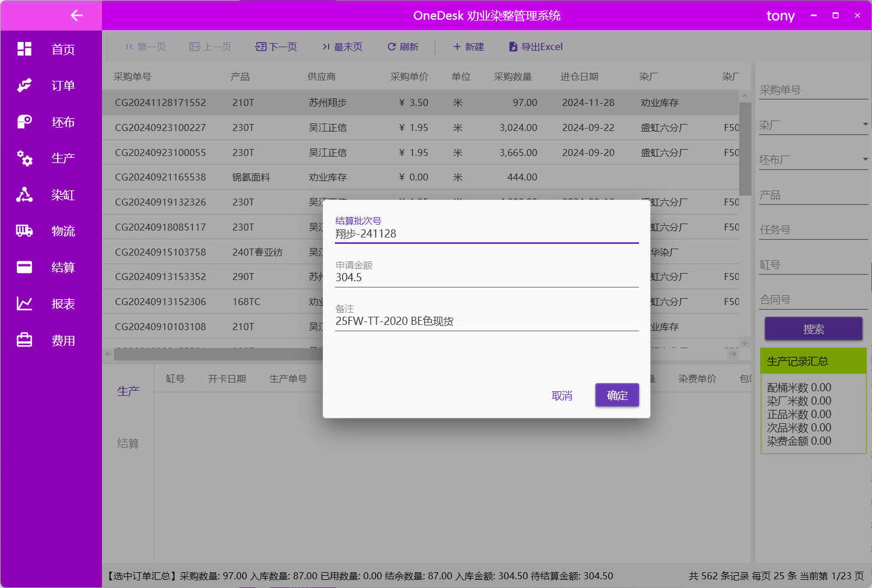Click the 备注 remarks field
872x588 pixels.
[486, 321]
